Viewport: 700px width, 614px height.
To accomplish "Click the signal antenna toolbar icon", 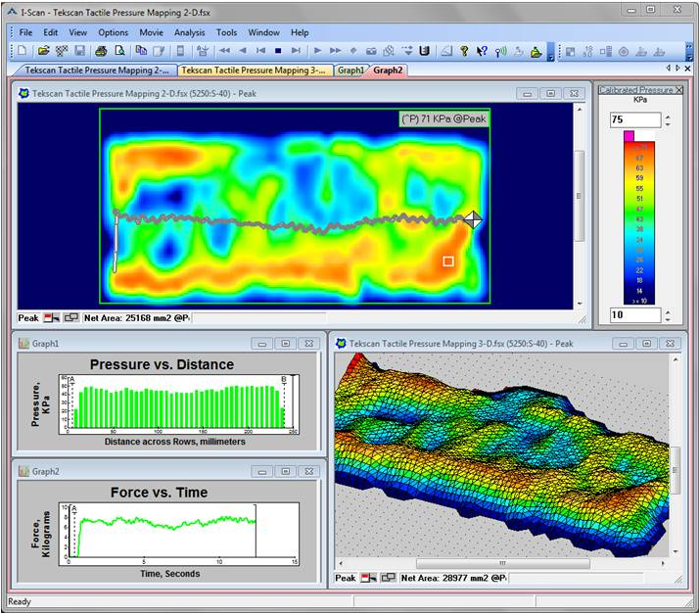I will (x=500, y=51).
